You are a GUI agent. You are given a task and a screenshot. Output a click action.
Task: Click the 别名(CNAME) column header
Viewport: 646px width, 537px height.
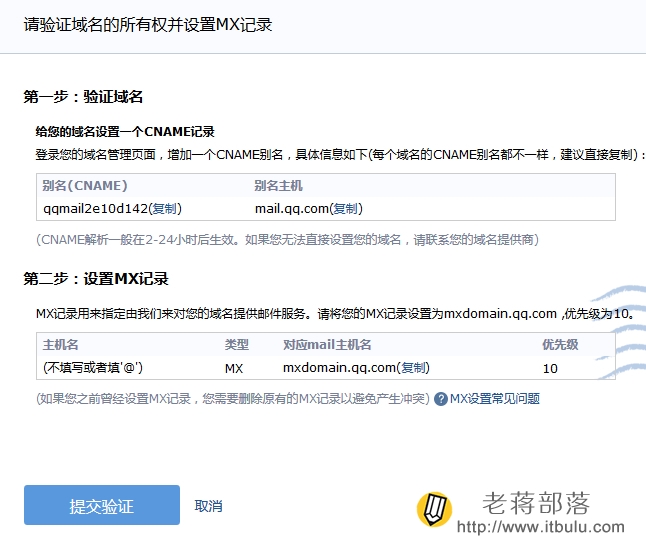85,185
